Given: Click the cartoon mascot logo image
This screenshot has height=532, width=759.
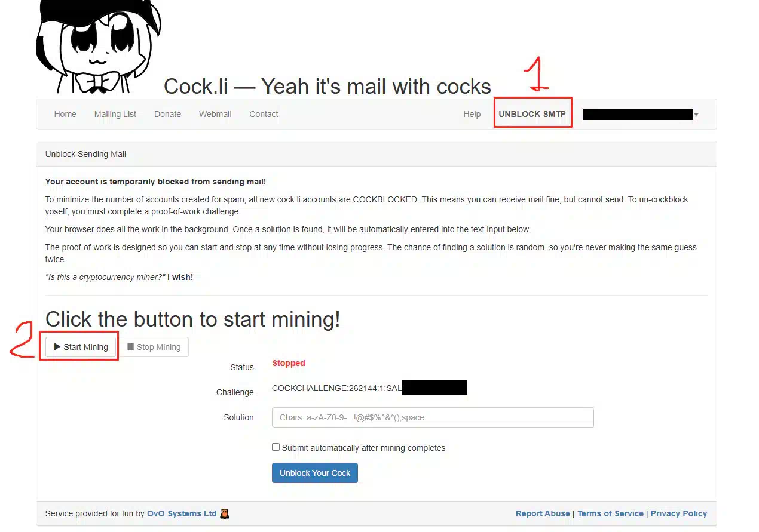Looking at the screenshot, I should pos(98,47).
